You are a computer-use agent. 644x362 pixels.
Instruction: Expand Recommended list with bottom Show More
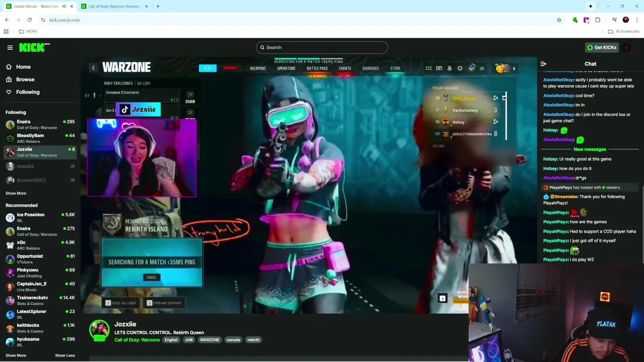pyautogui.click(x=16, y=355)
